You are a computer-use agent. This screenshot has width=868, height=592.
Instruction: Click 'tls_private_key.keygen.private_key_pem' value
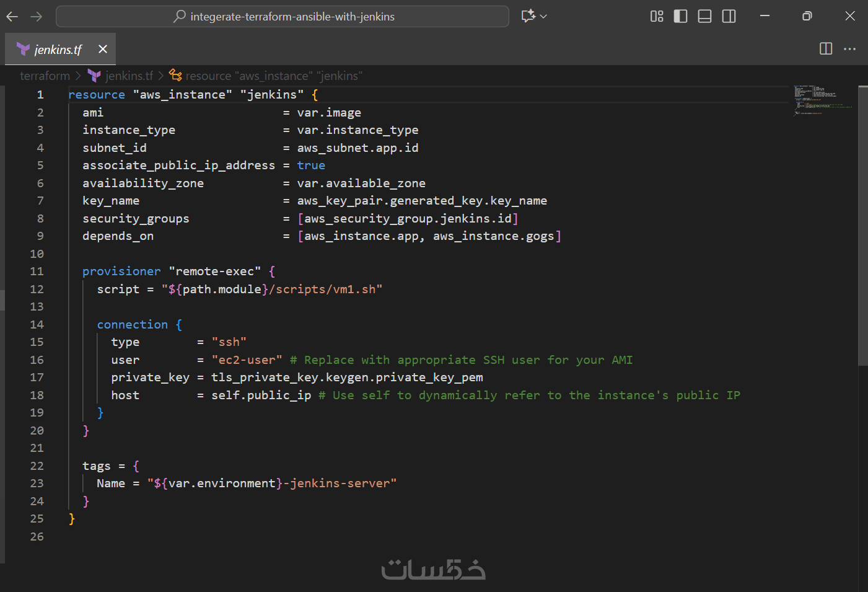point(347,378)
